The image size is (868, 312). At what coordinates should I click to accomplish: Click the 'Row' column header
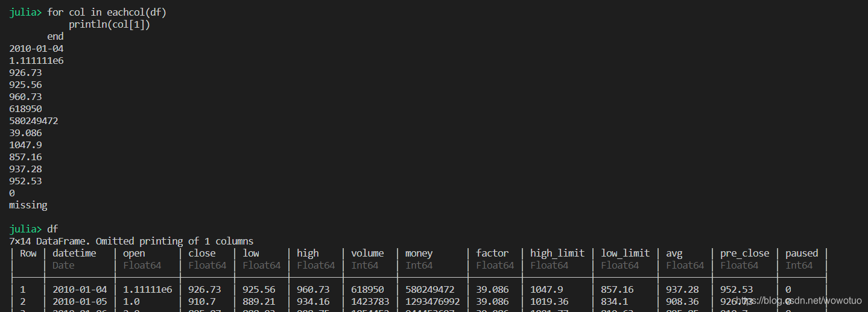[28, 254]
